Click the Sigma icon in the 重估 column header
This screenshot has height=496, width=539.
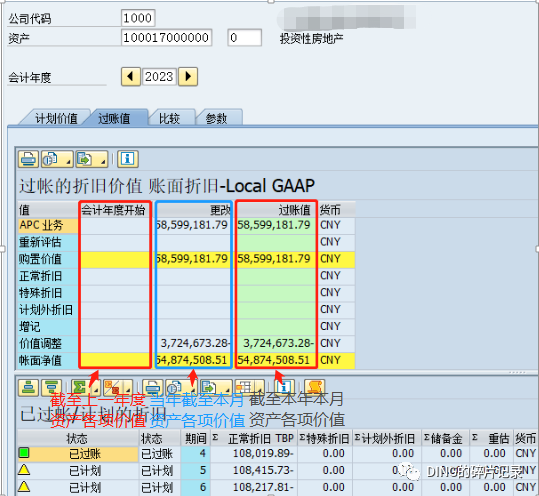click(475, 438)
